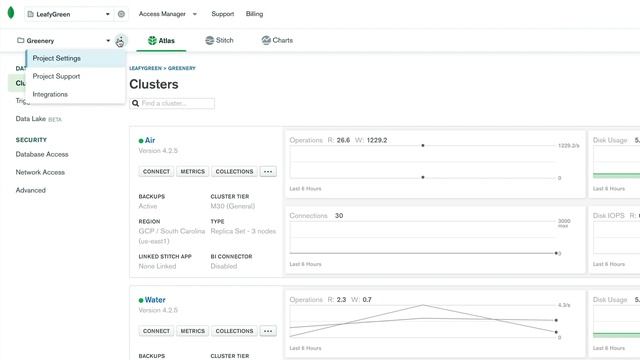Screen dimensions: 640x360
Task: Open the LeafyGreen organization dropdown
Action: pos(68,14)
